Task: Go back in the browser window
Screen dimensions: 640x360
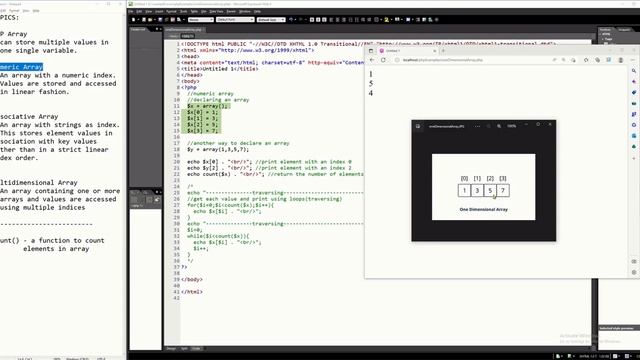Action: pyautogui.click(x=372, y=60)
